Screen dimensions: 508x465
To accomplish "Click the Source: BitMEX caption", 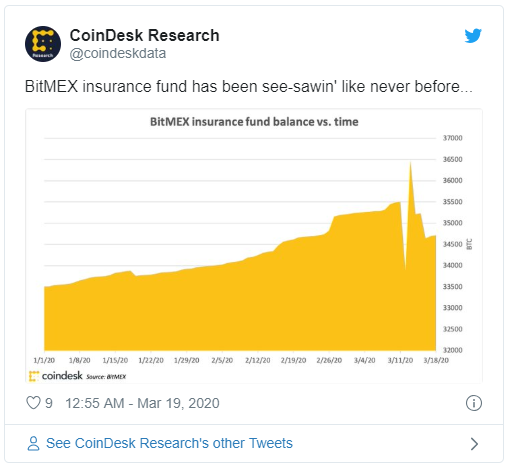I will 106,377.
